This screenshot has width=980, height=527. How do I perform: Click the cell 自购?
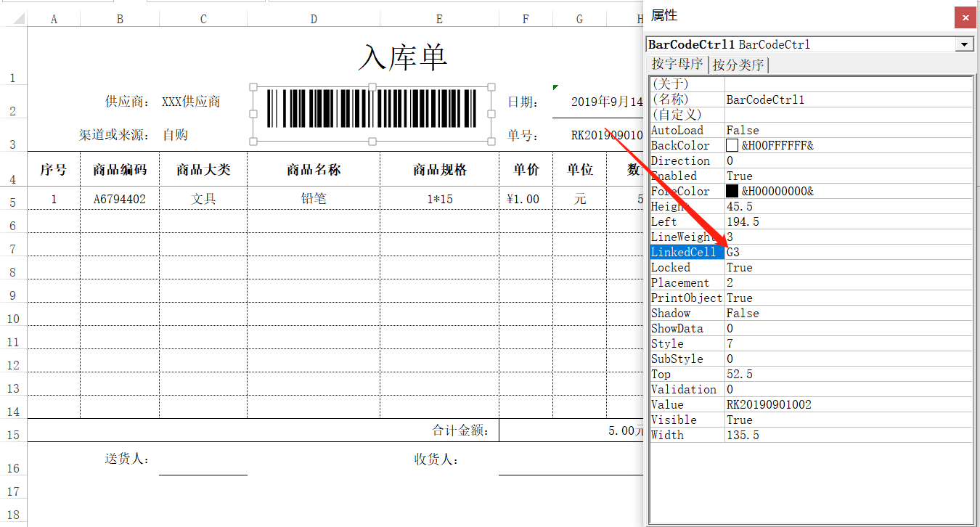(175, 134)
